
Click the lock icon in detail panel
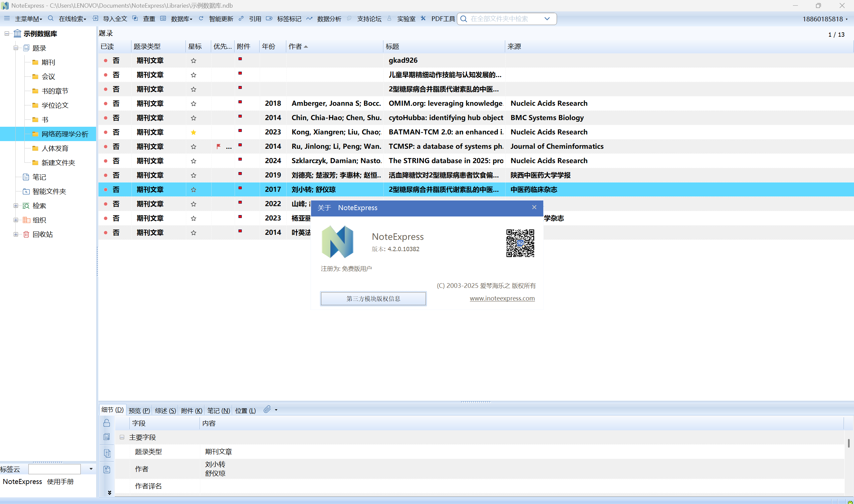107,423
